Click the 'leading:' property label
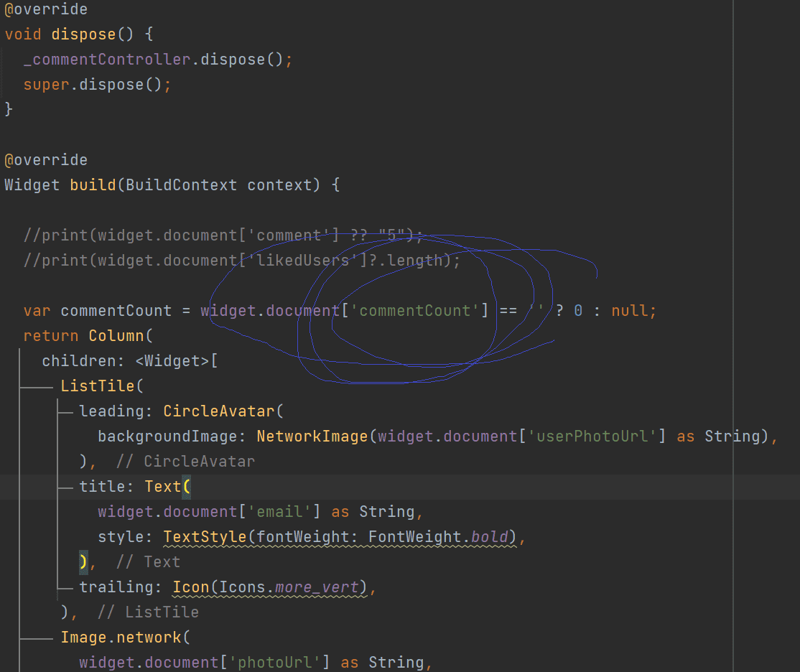This screenshot has height=672, width=800. click(x=116, y=411)
